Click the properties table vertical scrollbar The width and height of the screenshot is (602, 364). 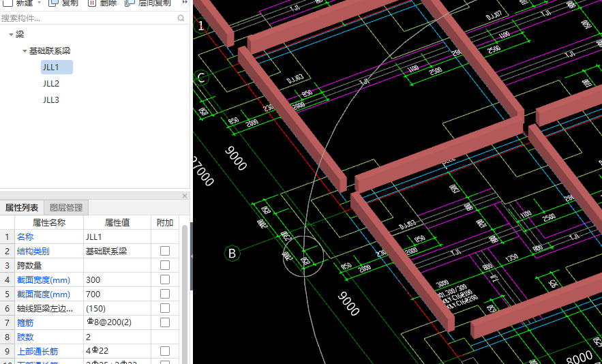185,294
